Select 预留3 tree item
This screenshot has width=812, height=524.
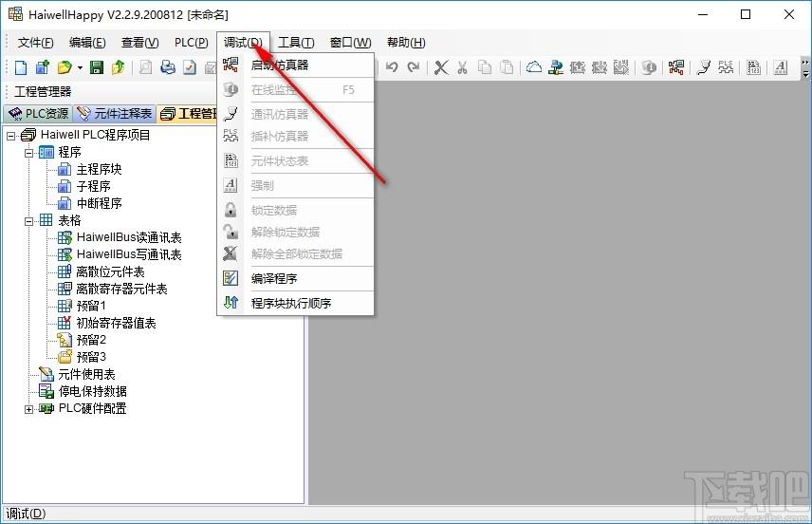tap(91, 358)
